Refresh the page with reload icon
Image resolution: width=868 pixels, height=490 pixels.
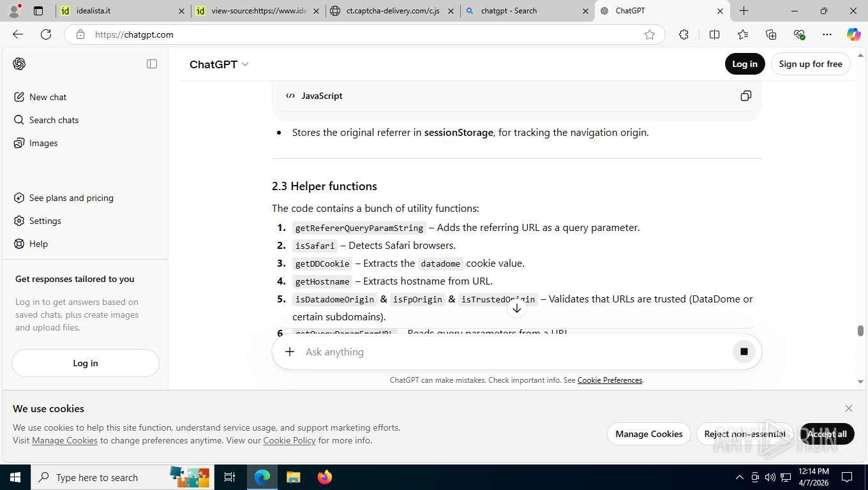pyautogui.click(x=46, y=34)
